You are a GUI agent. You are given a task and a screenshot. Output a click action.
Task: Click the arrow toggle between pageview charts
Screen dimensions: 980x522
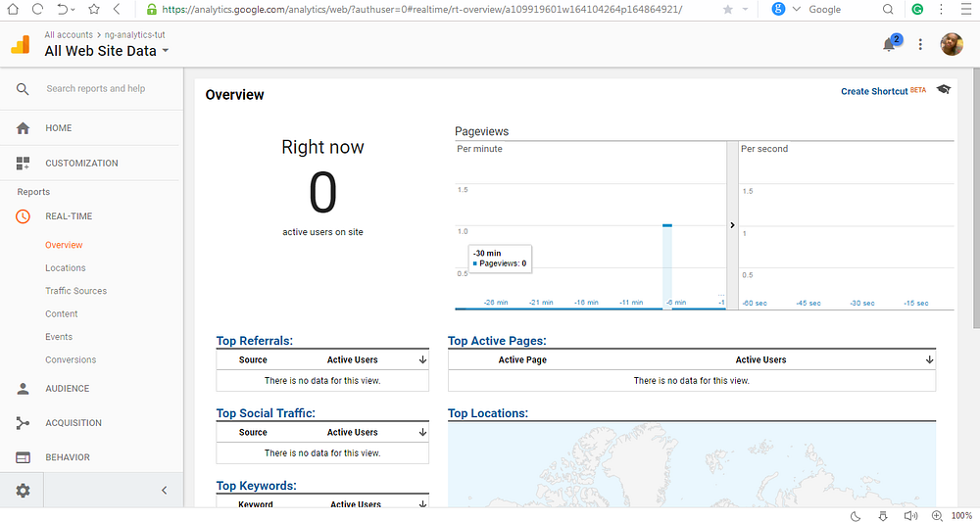[x=732, y=225]
